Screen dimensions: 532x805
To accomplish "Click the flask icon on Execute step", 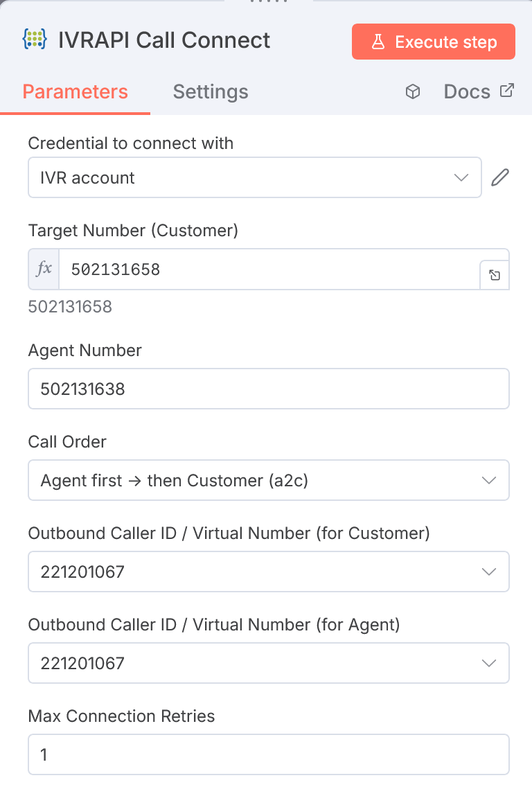I will [378, 42].
